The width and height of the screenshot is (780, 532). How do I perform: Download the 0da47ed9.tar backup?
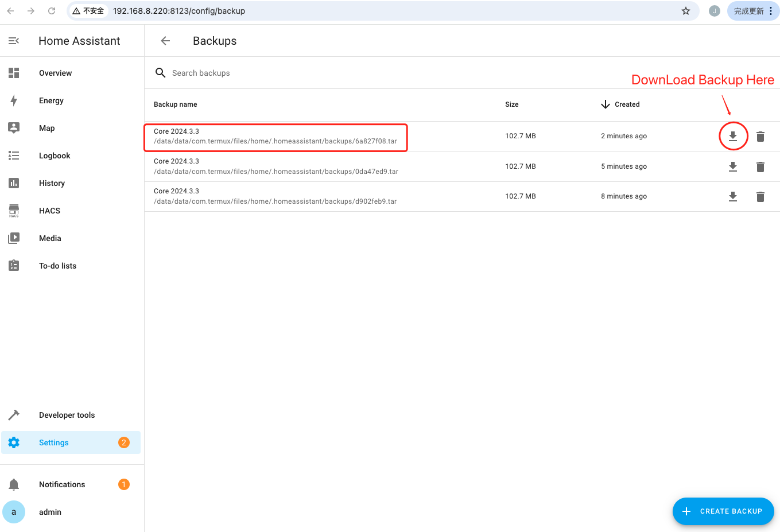[732, 167]
